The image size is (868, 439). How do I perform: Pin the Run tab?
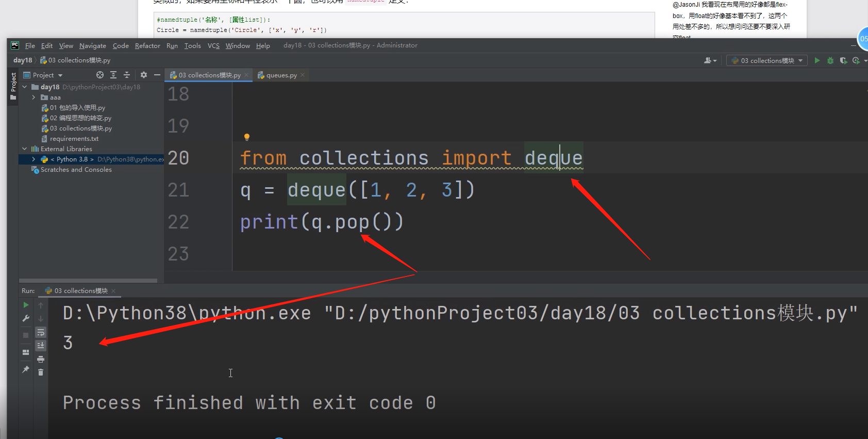pos(26,369)
